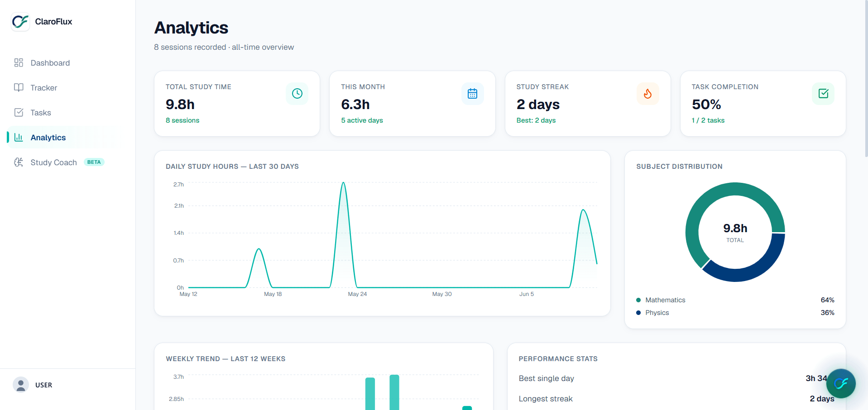Click the BETA badge
This screenshot has height=410, width=868.
coord(94,162)
